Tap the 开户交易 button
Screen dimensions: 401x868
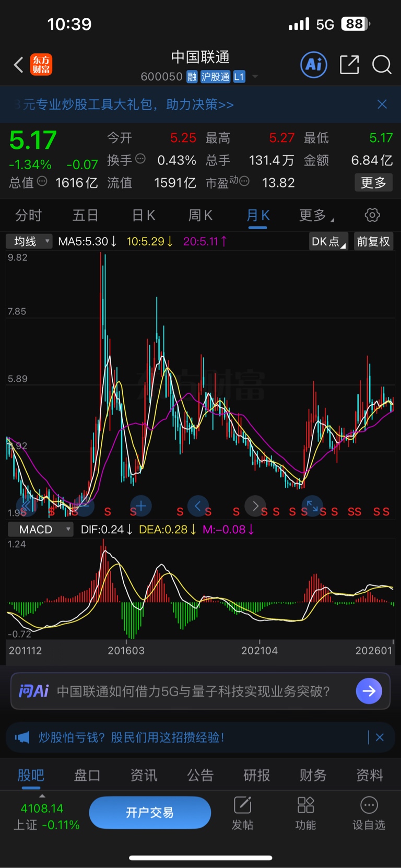tap(150, 813)
